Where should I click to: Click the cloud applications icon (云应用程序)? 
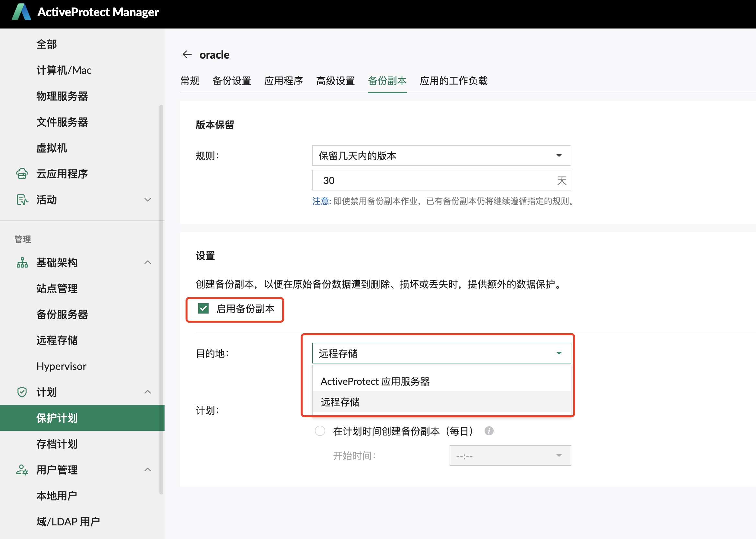pos(22,174)
